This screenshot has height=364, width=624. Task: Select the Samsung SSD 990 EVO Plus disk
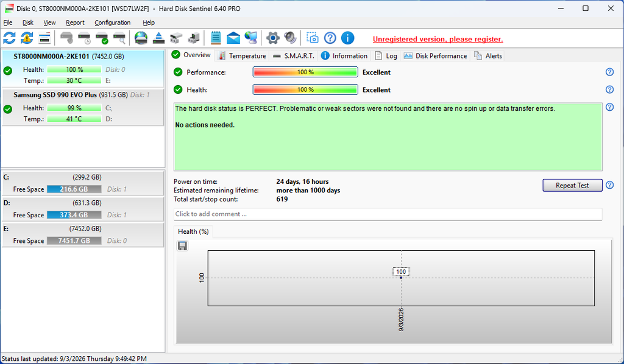83,107
